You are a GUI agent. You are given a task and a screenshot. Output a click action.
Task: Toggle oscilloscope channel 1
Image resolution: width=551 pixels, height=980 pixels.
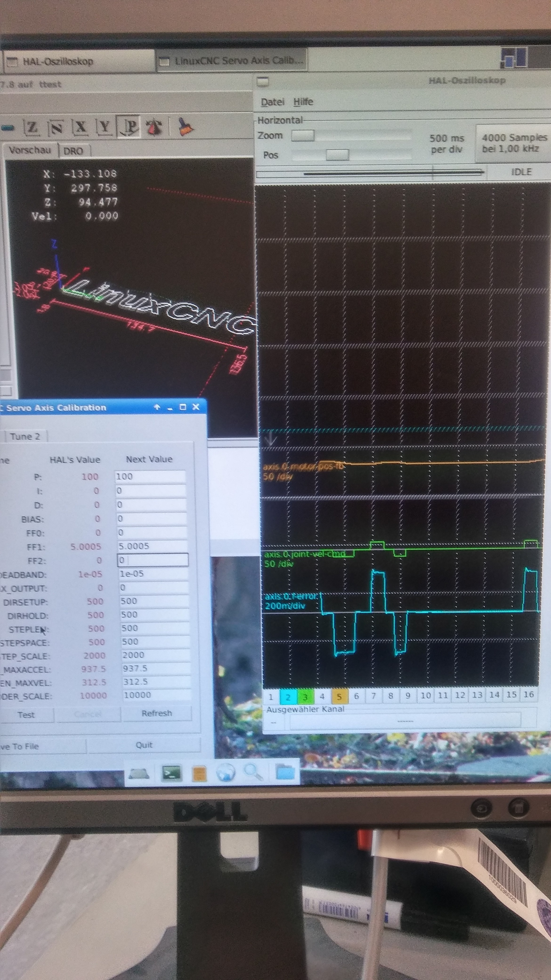pos(271,697)
